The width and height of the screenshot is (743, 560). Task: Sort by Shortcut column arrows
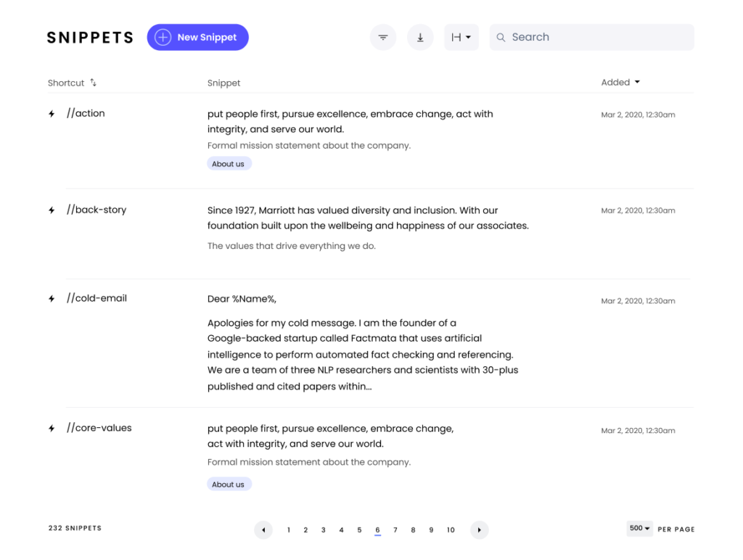[94, 83]
